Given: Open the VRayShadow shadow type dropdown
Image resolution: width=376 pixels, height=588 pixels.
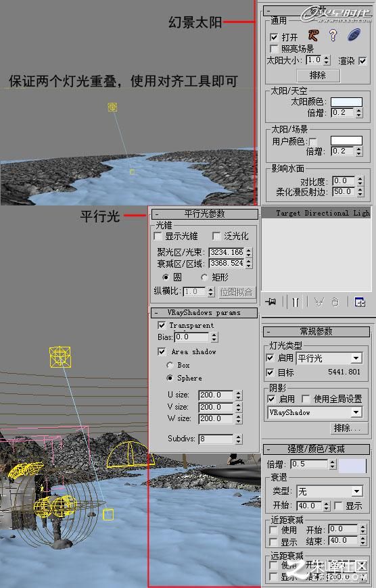Looking at the screenshot, I should tap(315, 412).
